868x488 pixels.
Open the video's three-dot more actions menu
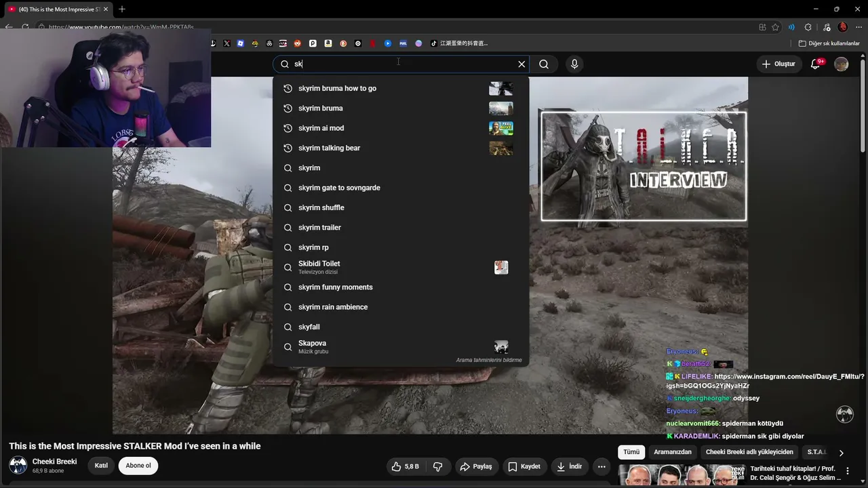click(x=601, y=466)
